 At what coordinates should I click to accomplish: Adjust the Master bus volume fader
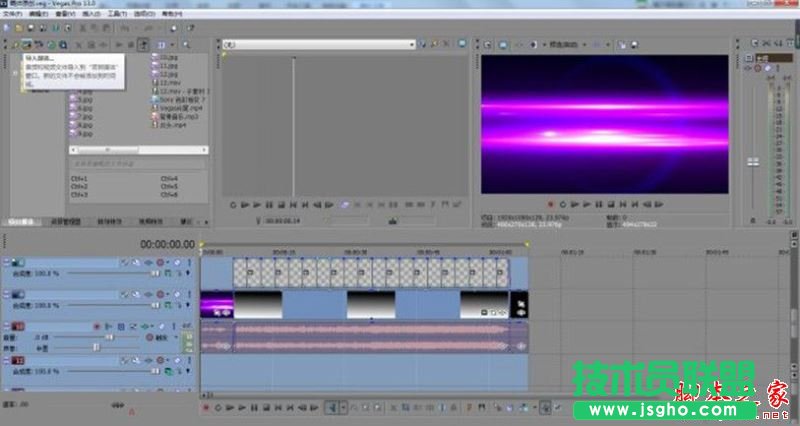[753, 162]
